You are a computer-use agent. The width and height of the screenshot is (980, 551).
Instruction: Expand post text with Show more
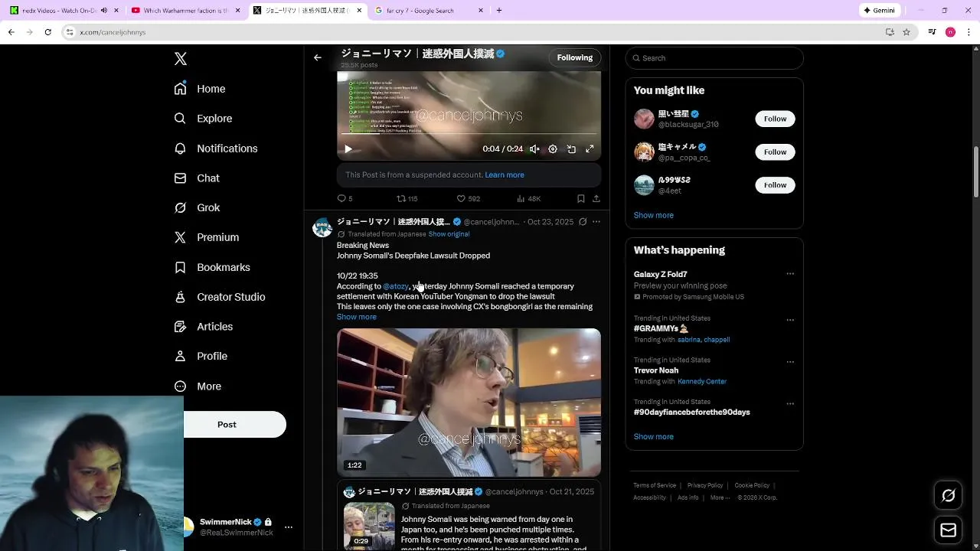(357, 317)
